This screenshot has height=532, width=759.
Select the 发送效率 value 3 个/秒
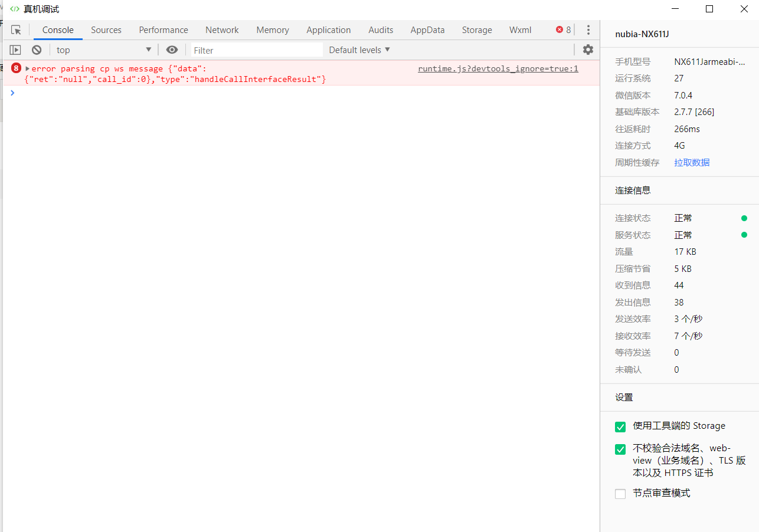[688, 318]
